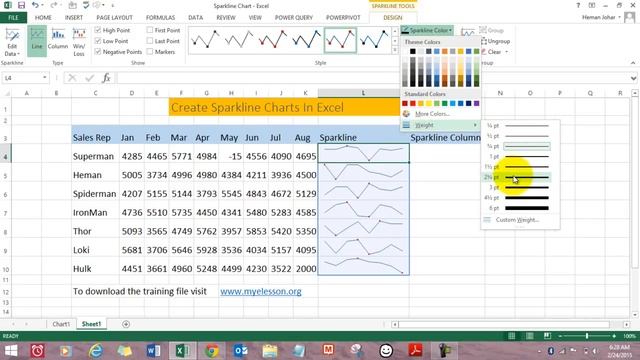Switch to the FORMULAS ribbon tab
Viewport: 640px width, 360px height.
[160, 18]
